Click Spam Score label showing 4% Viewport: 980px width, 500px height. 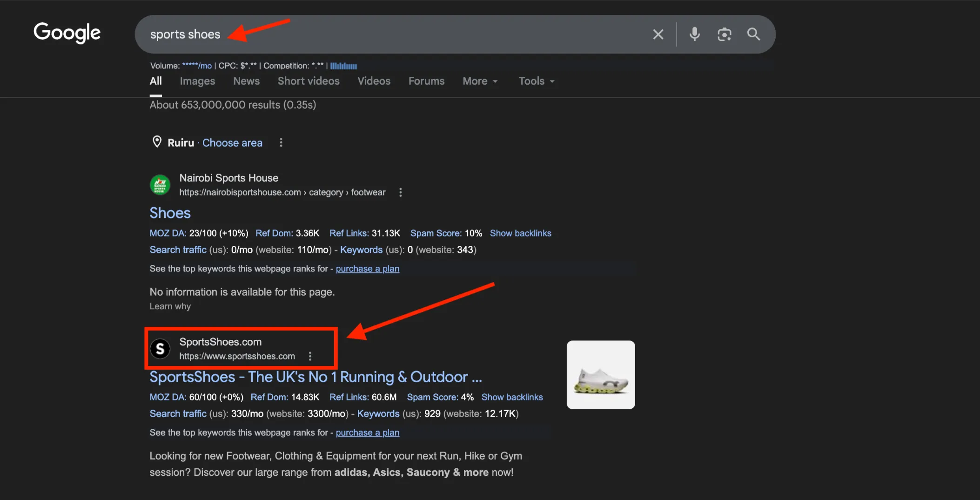point(433,397)
